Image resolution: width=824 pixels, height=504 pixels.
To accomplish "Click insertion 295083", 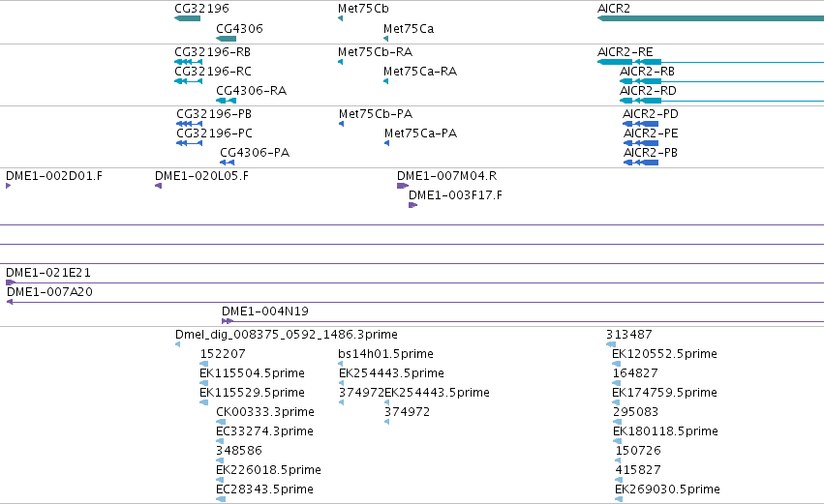I will tap(635, 412).
